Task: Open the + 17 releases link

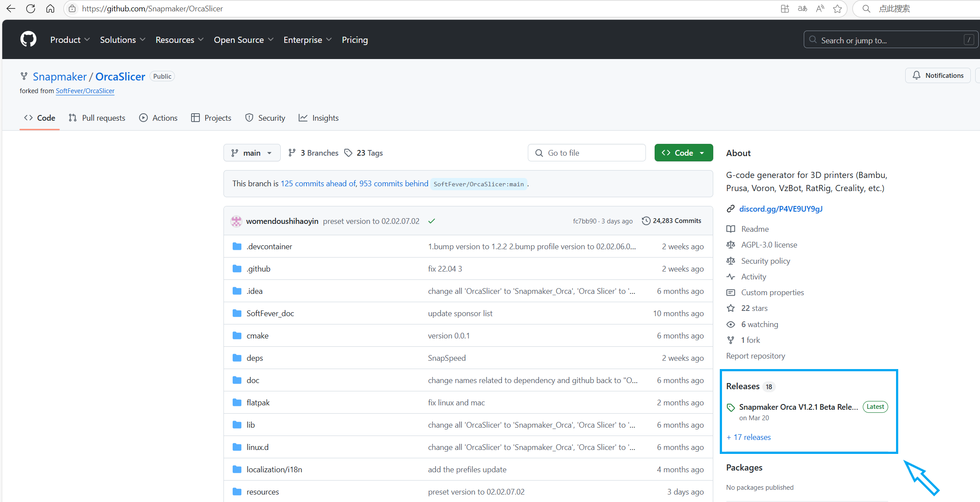Action: tap(749, 437)
